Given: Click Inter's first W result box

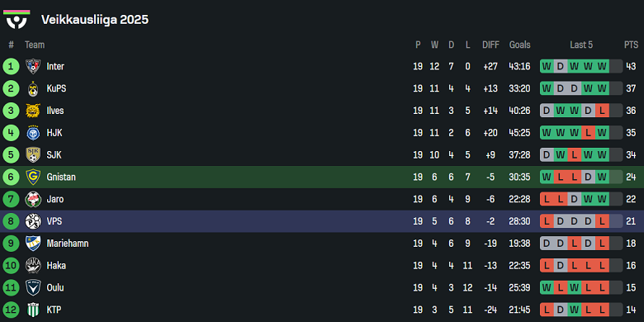Looking at the screenshot, I should coord(547,66).
